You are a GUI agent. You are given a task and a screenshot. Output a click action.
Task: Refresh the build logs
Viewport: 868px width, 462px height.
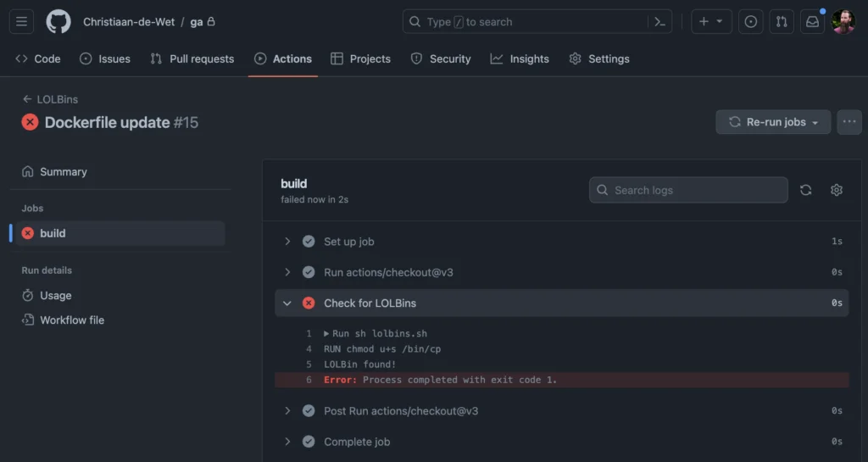click(x=805, y=190)
